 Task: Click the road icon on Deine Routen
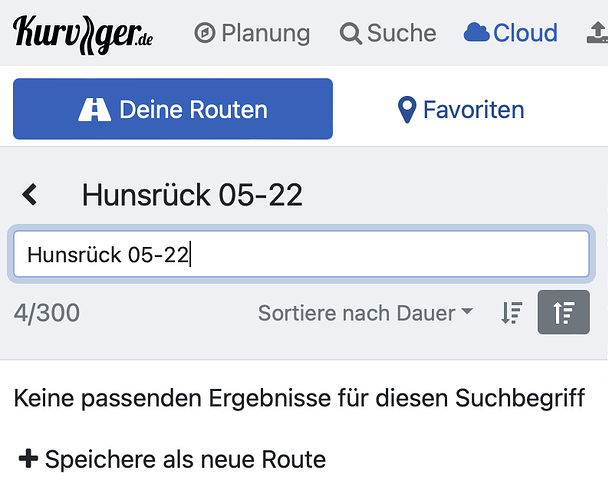[x=95, y=109]
